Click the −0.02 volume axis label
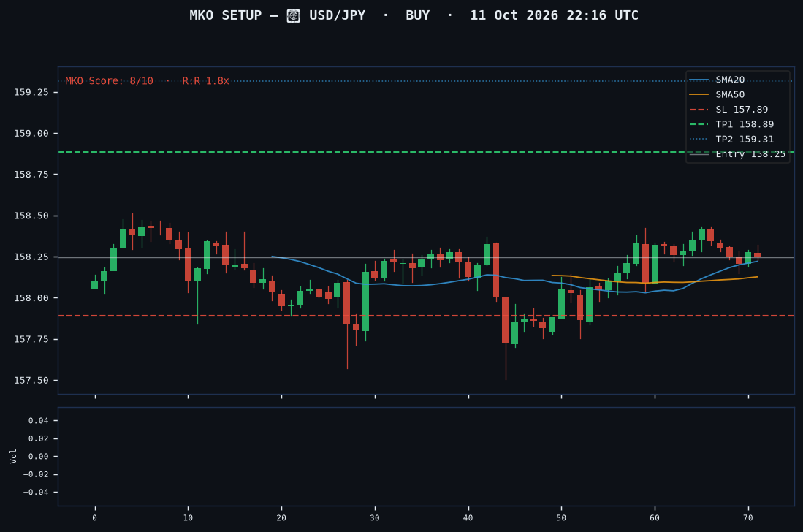 coord(36,475)
